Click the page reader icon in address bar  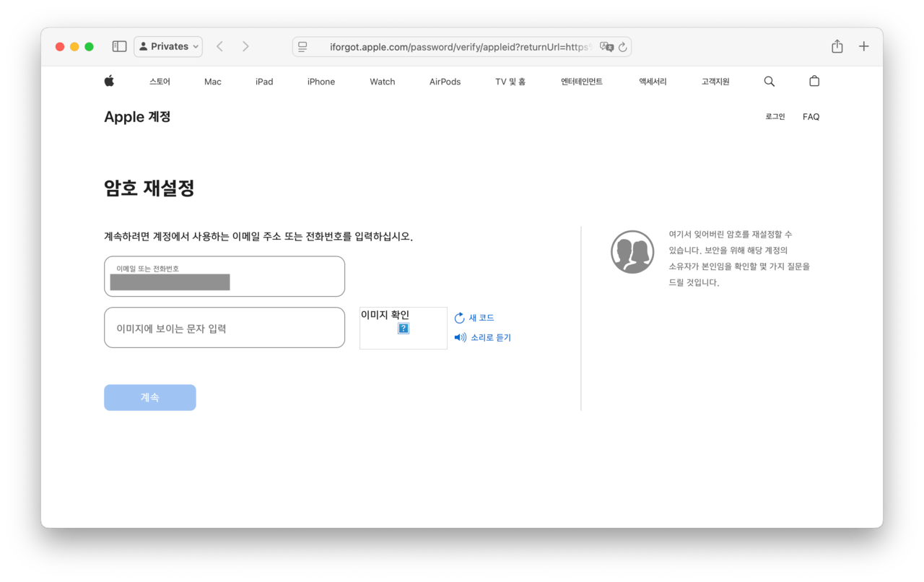click(x=302, y=47)
